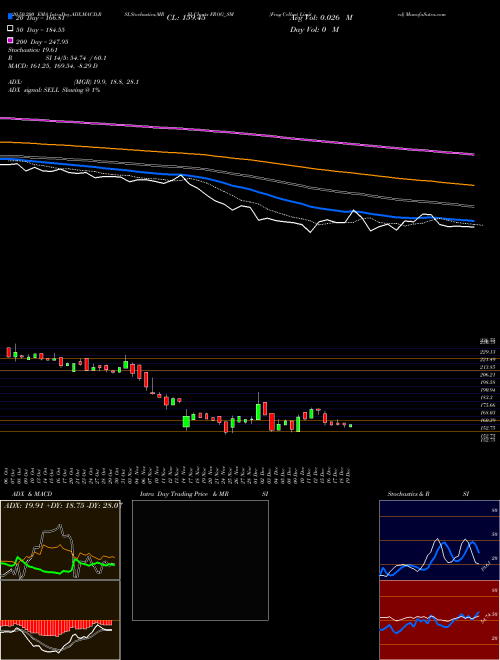500x660 pixels.
Task: Open the empty Intra Day chart box
Action: (x=200, y=560)
